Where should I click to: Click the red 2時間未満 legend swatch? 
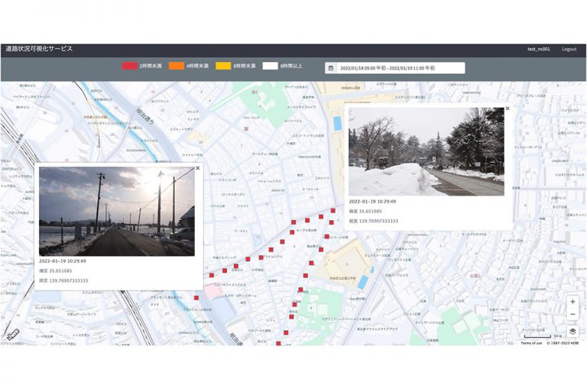pyautogui.click(x=130, y=66)
